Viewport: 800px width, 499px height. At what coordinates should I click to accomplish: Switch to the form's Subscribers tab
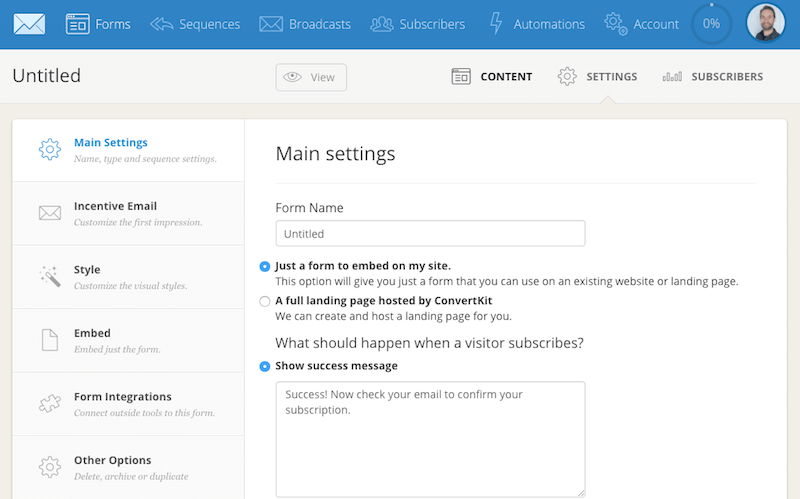(x=712, y=77)
